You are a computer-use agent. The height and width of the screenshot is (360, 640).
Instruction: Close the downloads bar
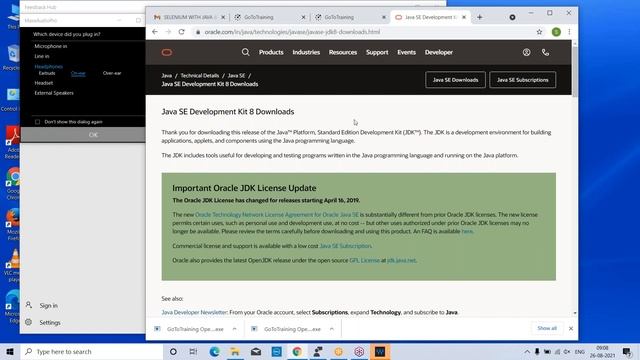click(571, 329)
